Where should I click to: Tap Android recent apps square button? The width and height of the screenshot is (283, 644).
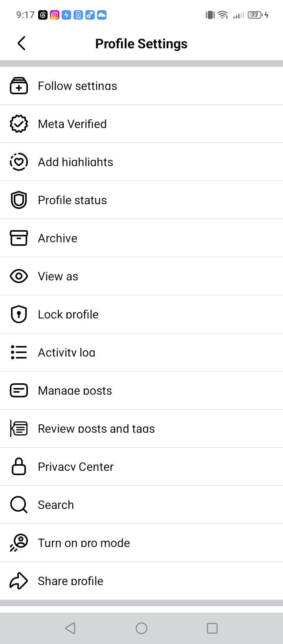(x=212, y=628)
